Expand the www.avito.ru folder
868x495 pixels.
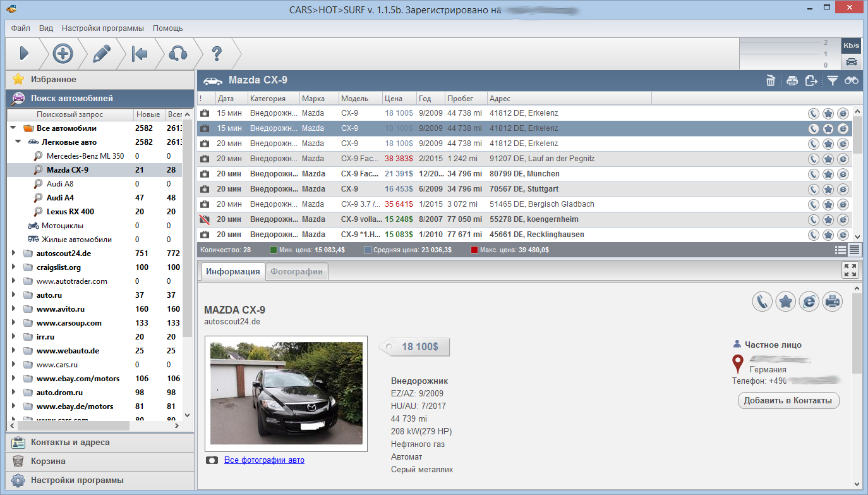pyautogui.click(x=13, y=309)
